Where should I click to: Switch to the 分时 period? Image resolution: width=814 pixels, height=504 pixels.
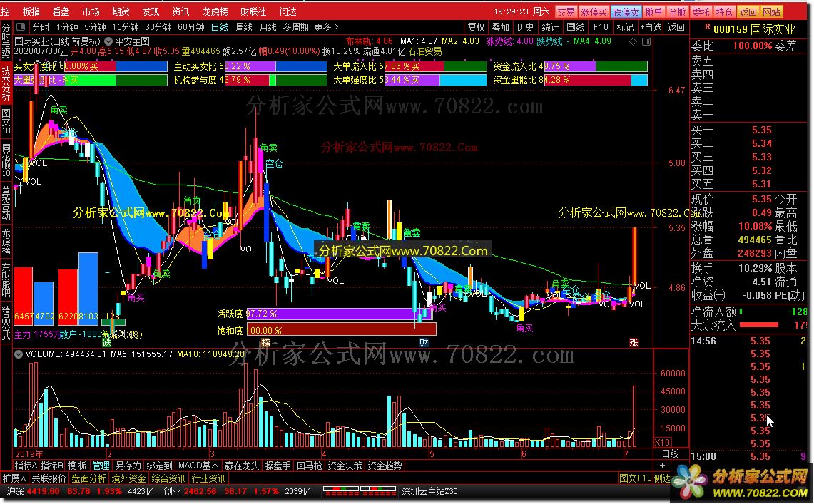point(41,27)
